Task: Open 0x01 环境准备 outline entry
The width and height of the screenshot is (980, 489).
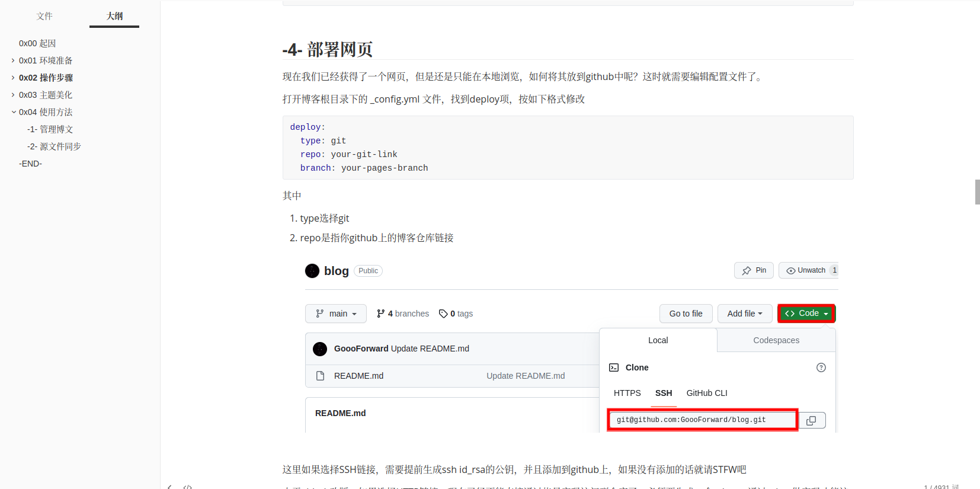Action: pos(46,60)
